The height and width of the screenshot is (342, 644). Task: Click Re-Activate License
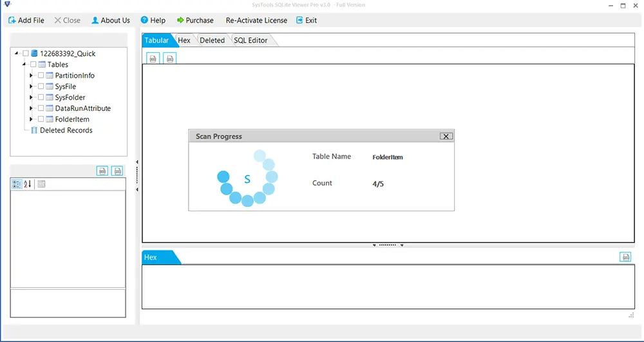(256, 20)
